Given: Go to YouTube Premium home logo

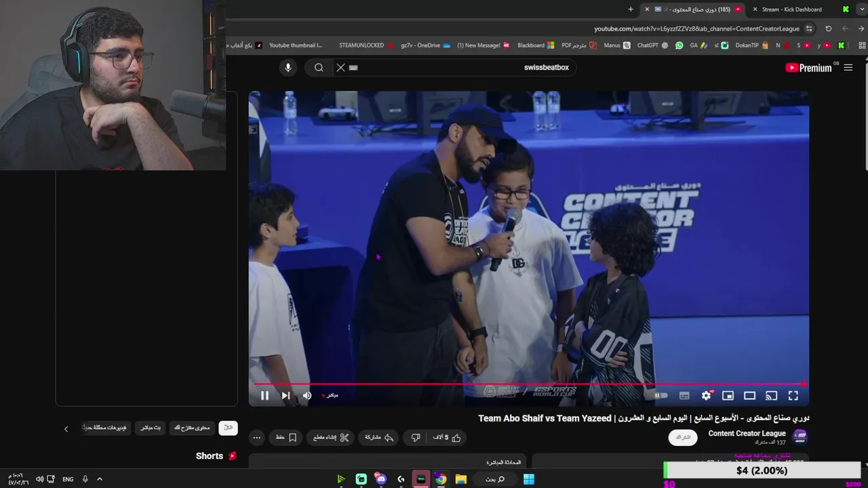Looking at the screenshot, I should point(808,67).
